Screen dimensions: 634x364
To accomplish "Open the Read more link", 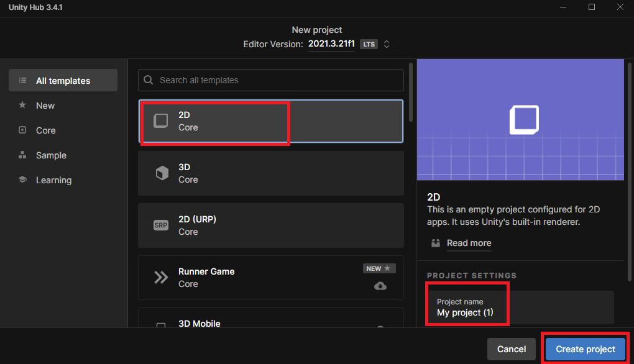I will (x=469, y=243).
